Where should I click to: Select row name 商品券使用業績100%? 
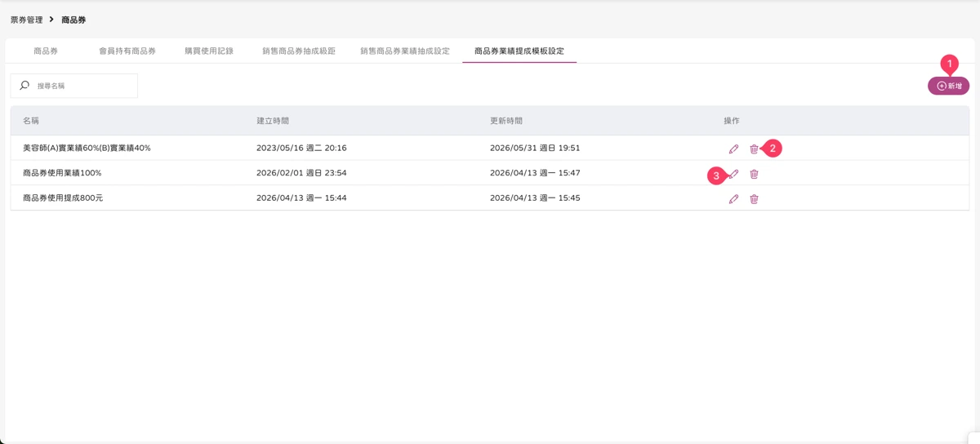[x=62, y=173]
